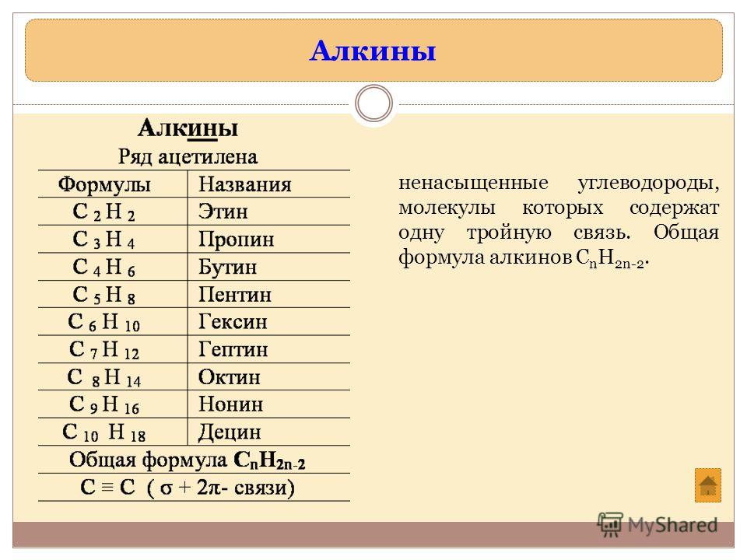747x560 pixels.
Task: Click the column header 'Формулы'
Action: [x=104, y=184]
